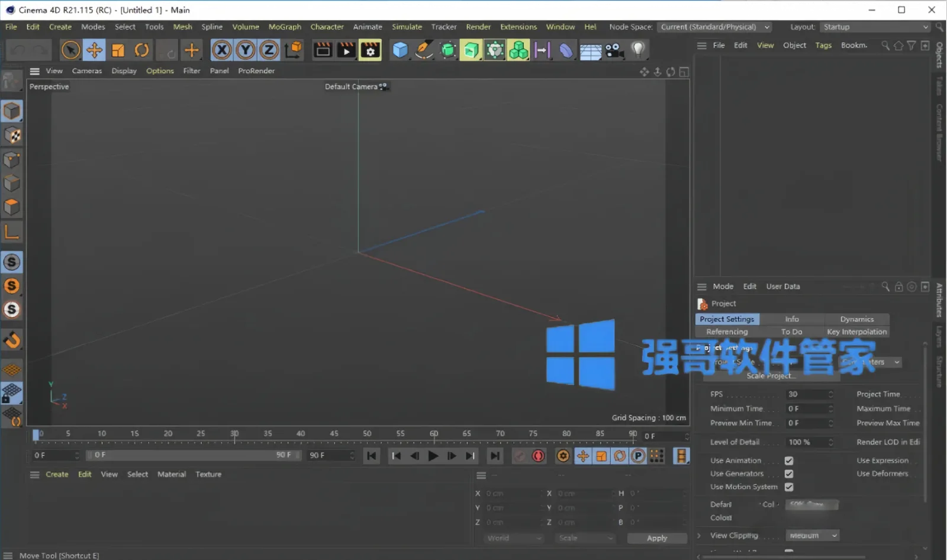The height and width of the screenshot is (560, 947).
Task: Switch to Polygons mode
Action: pyautogui.click(x=12, y=207)
